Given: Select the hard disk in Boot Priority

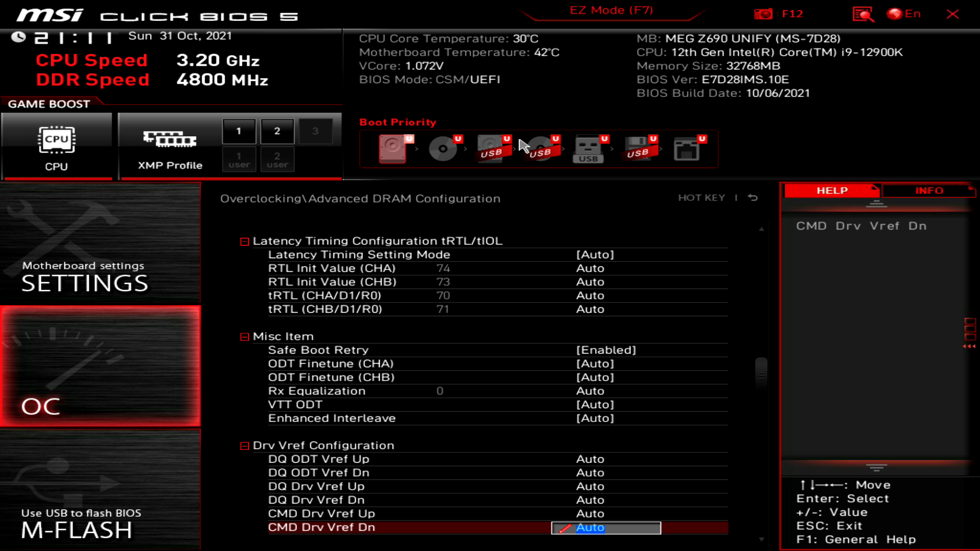Looking at the screenshot, I should pyautogui.click(x=393, y=149).
